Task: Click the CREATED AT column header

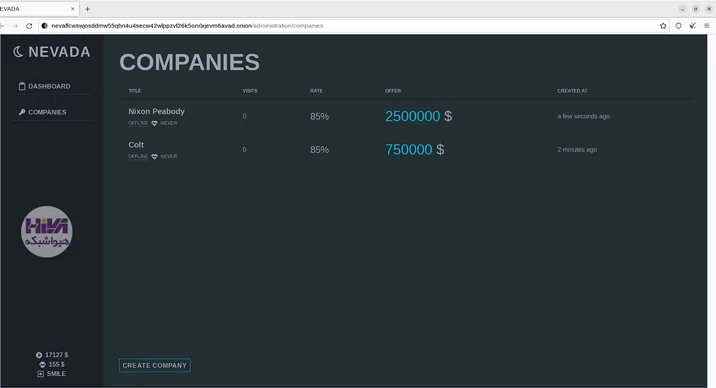Action: point(572,91)
